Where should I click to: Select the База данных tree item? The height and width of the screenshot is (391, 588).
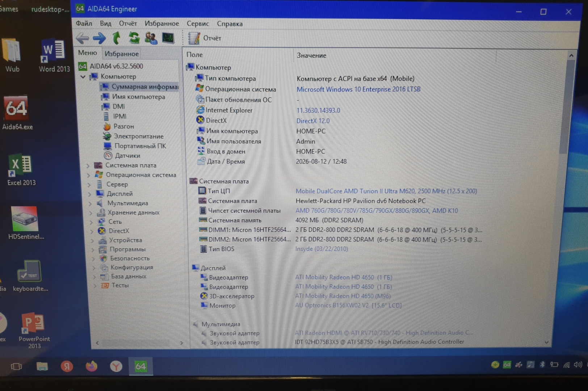tap(124, 276)
